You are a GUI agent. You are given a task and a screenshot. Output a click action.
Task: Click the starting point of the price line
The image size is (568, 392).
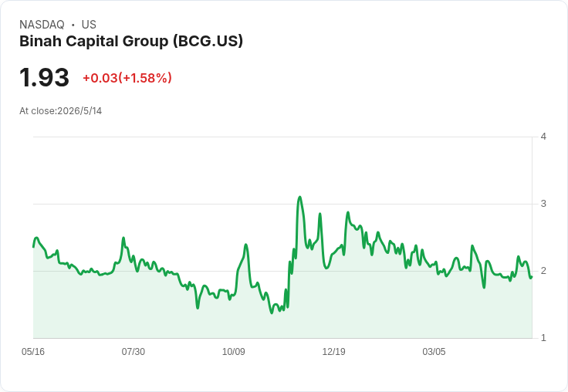[34, 247]
